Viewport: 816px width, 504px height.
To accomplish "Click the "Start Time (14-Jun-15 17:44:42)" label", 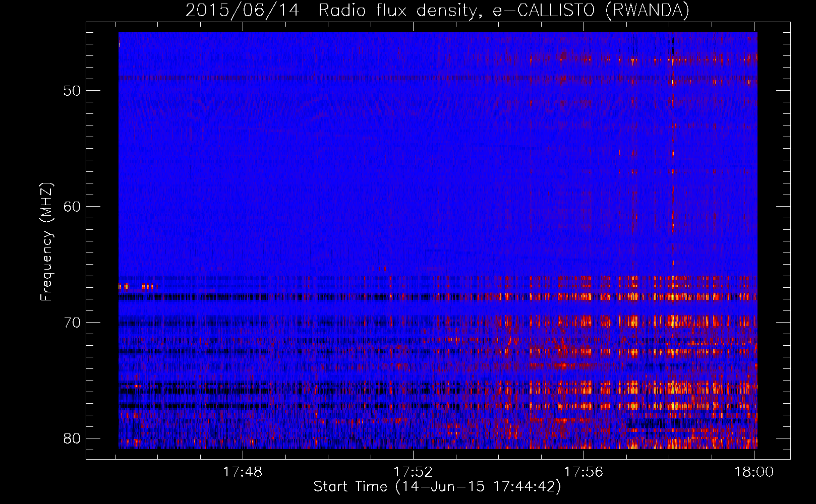I will click(437, 487).
